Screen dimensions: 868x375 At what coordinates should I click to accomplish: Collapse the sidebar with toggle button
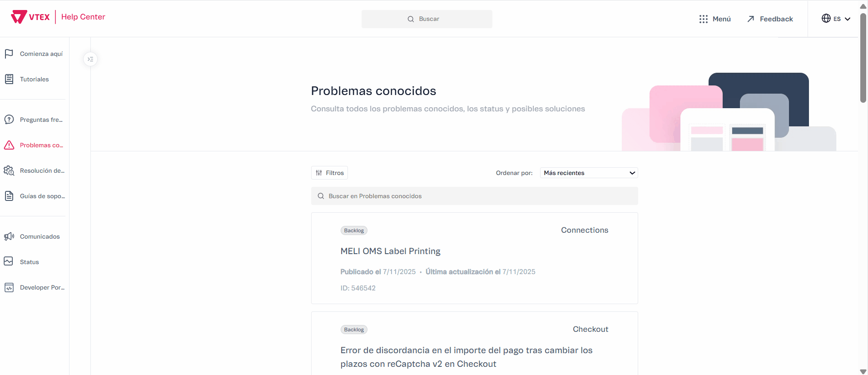[x=90, y=59]
